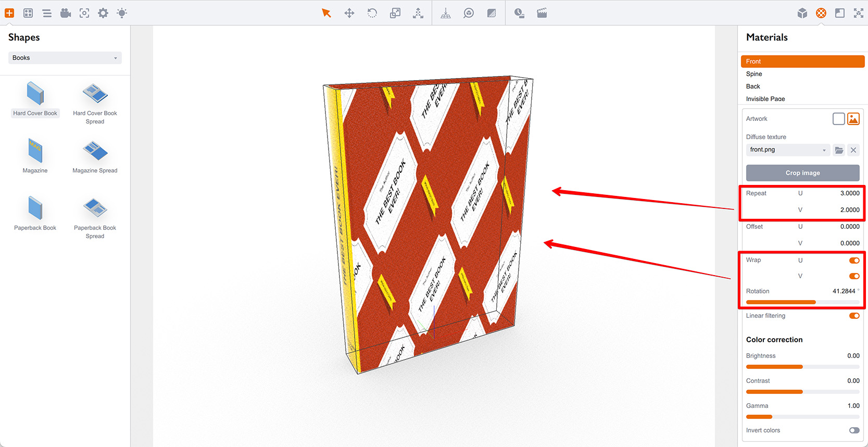Image resolution: width=868 pixels, height=447 pixels.
Task: Toggle Wrap U switch
Action: coord(854,260)
